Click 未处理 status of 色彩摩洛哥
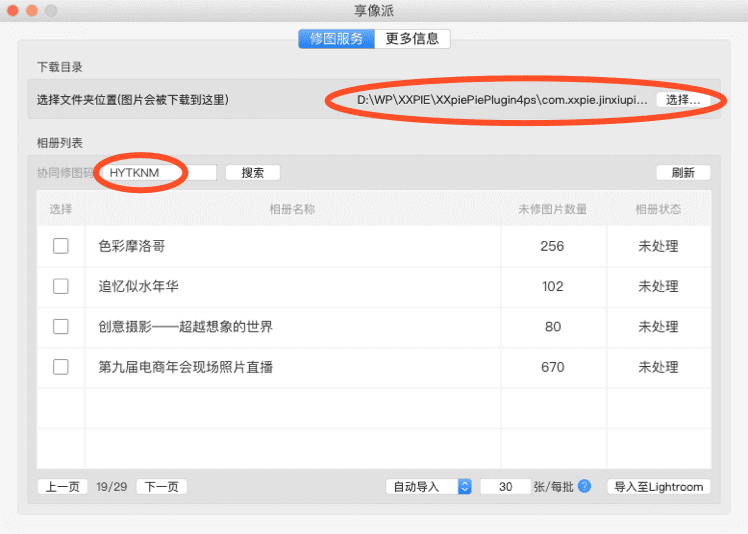 pos(658,246)
